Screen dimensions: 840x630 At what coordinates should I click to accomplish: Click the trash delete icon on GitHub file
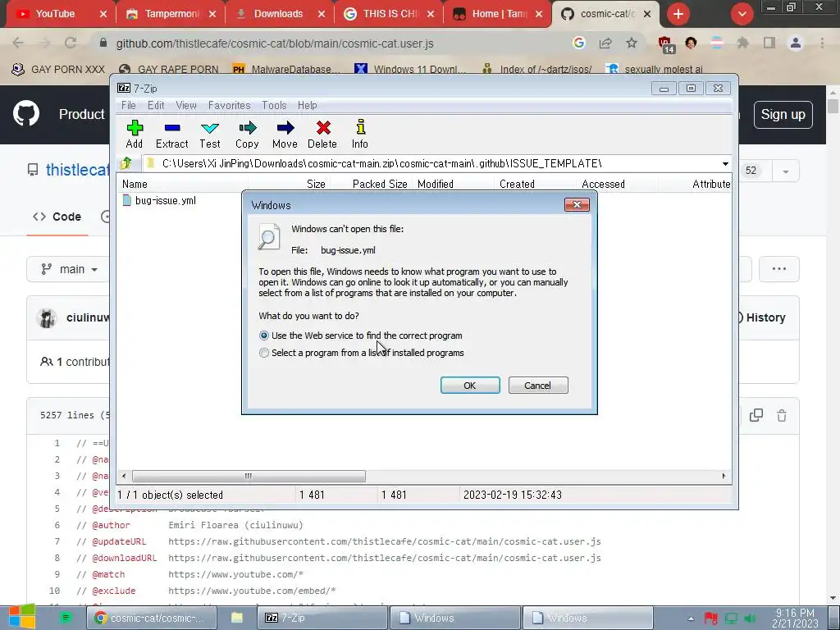point(782,415)
